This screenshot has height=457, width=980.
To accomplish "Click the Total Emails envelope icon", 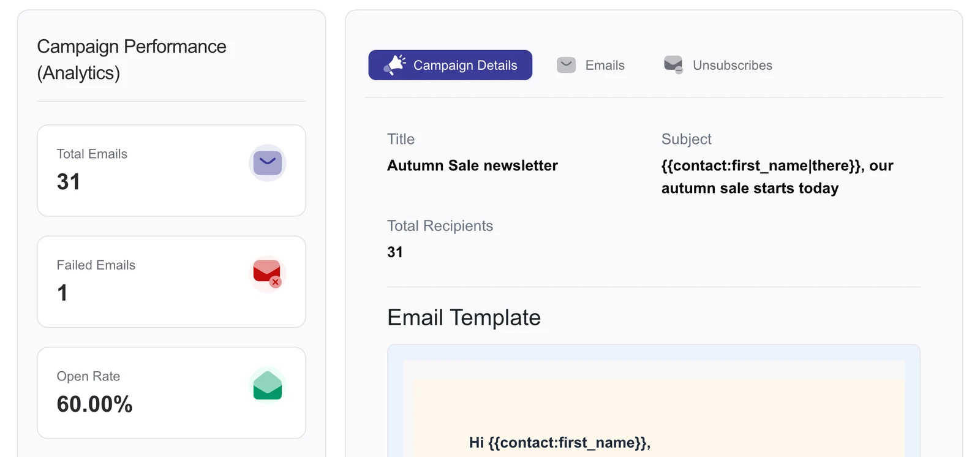I will point(268,163).
